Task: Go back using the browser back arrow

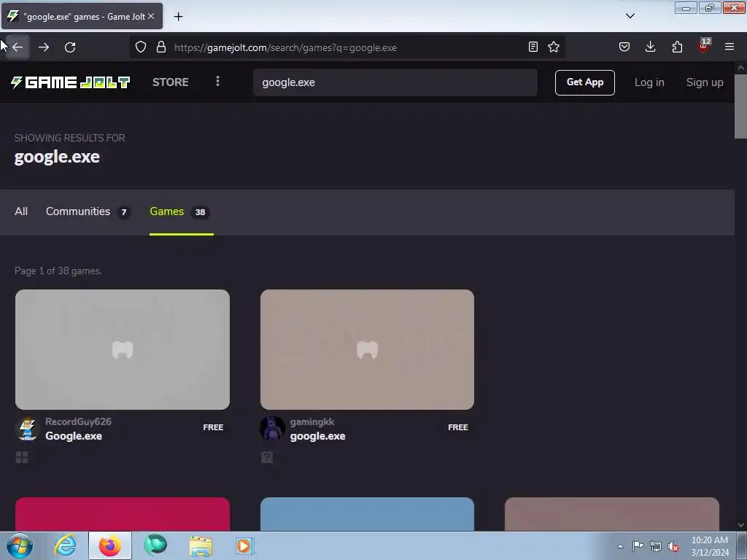Action: pos(18,47)
